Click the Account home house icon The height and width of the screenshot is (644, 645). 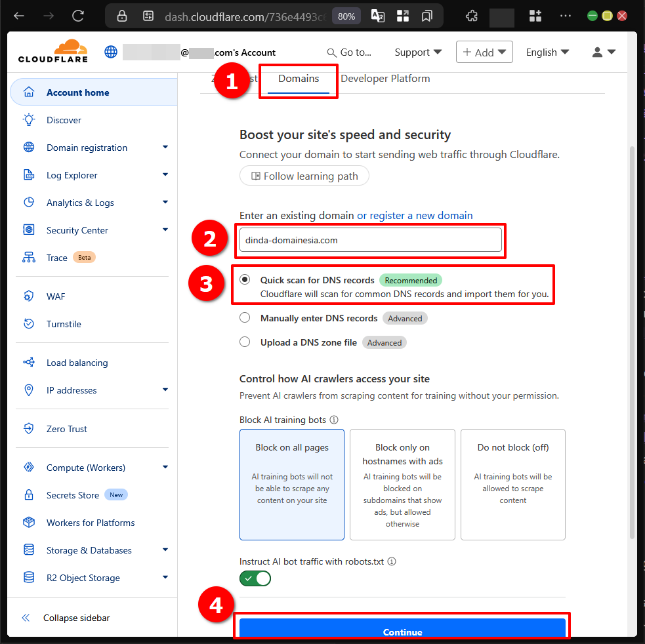[x=29, y=92]
